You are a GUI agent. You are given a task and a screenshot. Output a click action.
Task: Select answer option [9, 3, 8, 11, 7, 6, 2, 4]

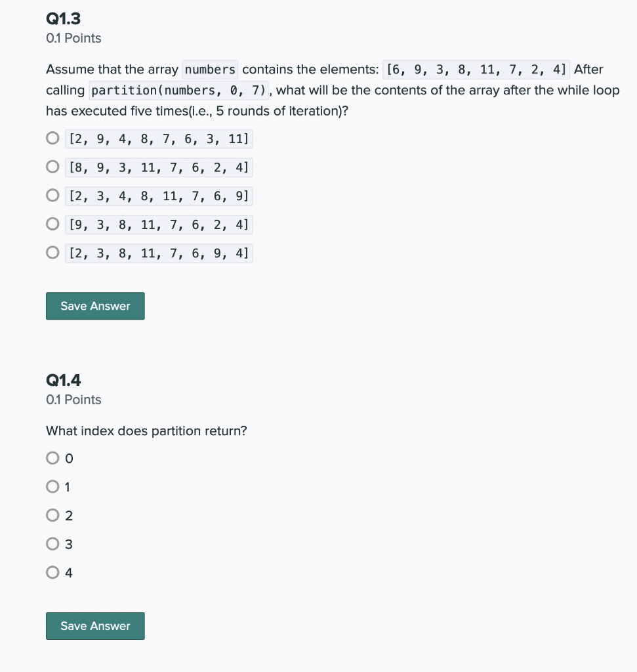click(x=52, y=223)
